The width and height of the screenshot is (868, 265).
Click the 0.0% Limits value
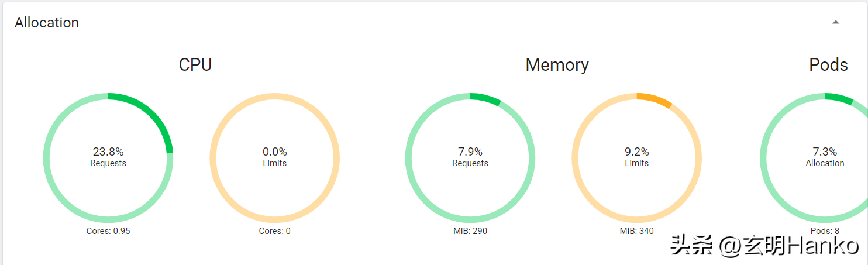(275, 152)
